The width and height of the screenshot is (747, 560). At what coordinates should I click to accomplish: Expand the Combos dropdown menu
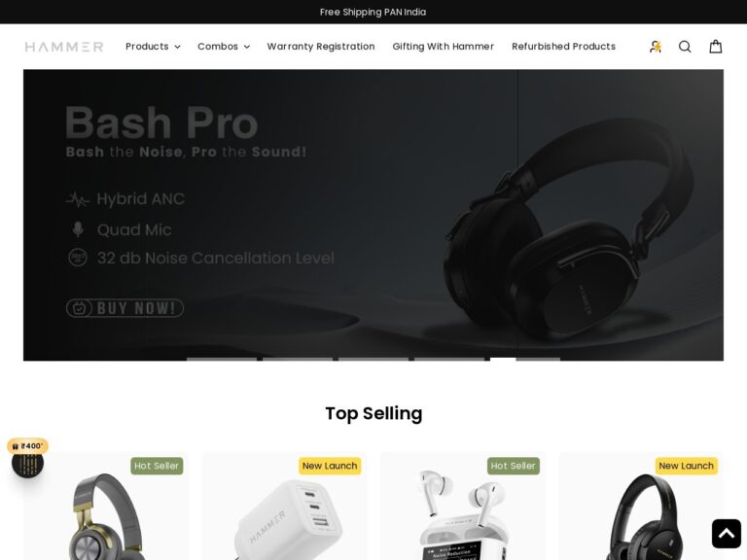(224, 47)
